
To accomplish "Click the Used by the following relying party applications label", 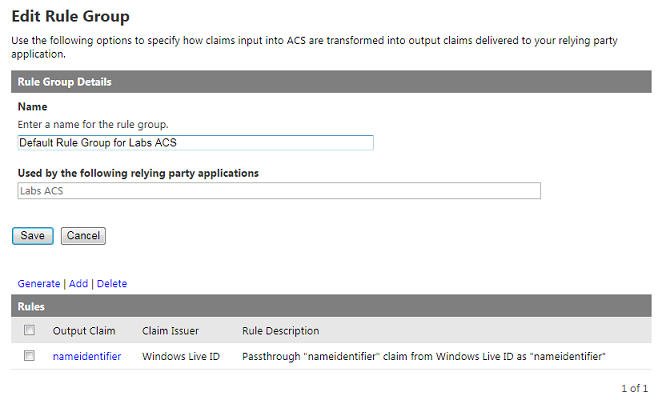I will [x=138, y=173].
